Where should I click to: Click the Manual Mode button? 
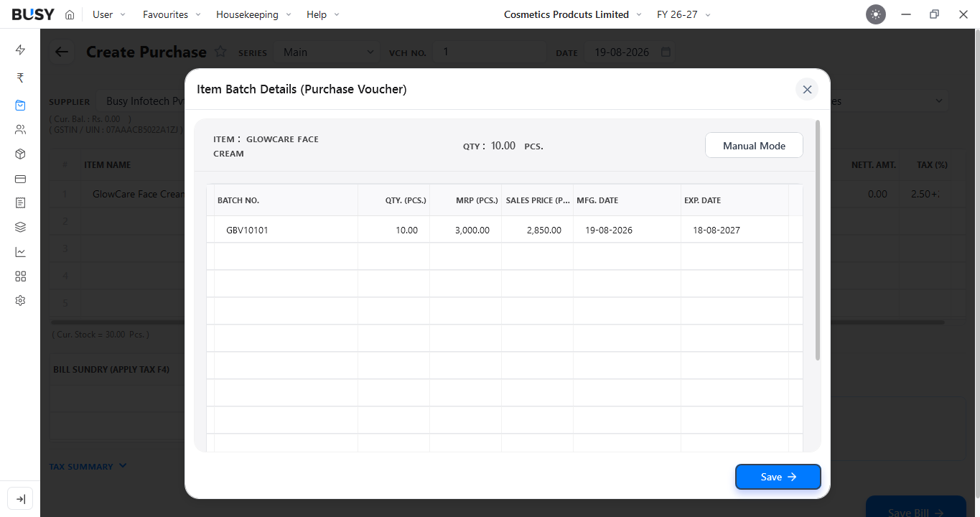pos(754,146)
